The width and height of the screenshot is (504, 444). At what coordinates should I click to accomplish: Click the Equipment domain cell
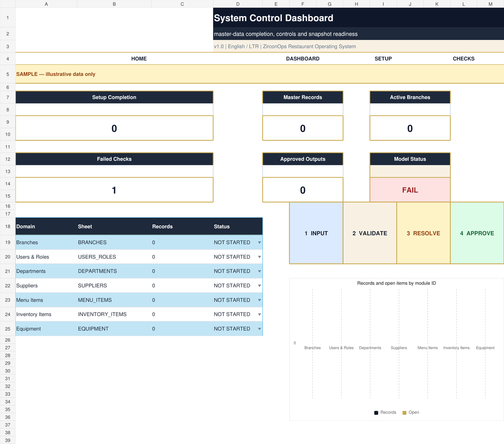click(46, 329)
